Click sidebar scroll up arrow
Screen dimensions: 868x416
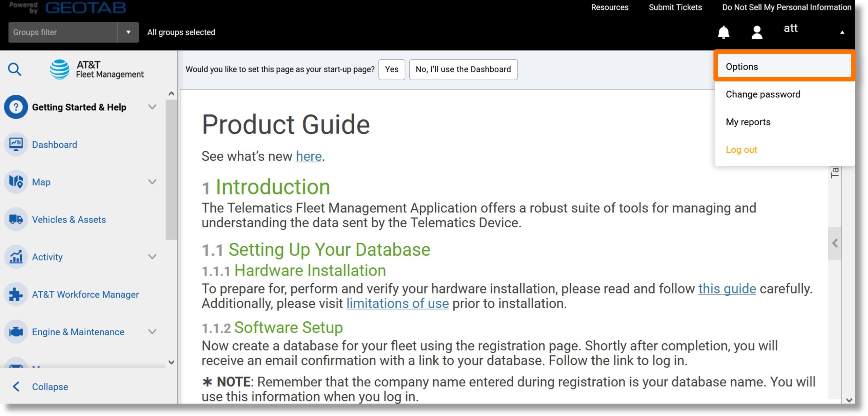[171, 94]
